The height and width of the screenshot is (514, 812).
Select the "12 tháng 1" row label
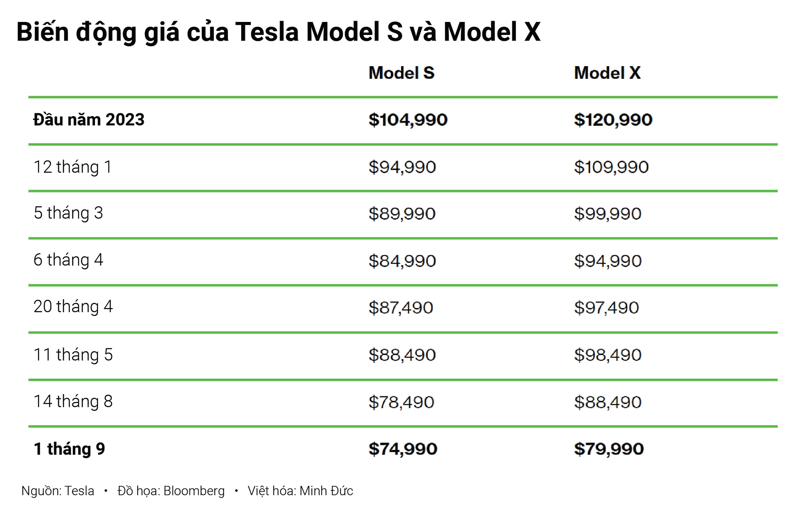tap(73, 167)
